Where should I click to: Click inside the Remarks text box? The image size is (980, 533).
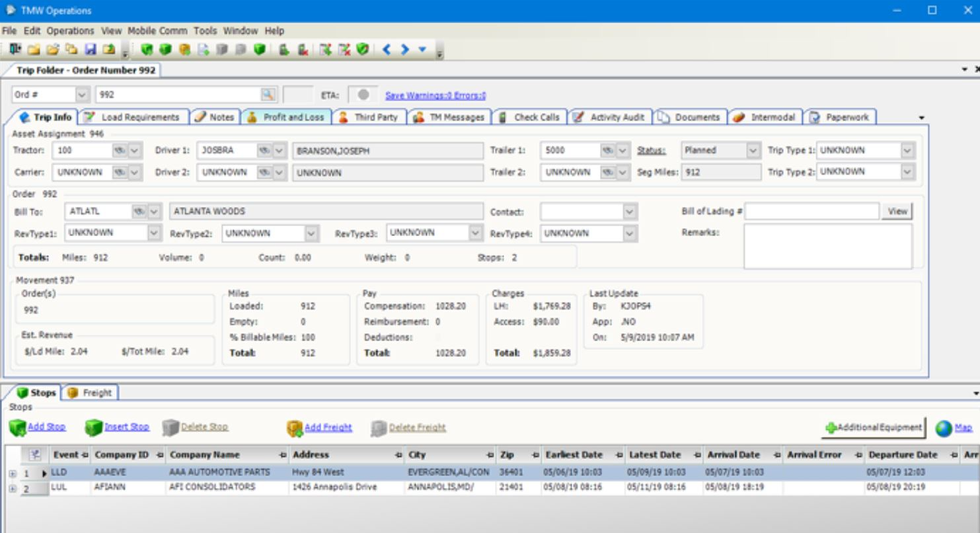coord(828,247)
